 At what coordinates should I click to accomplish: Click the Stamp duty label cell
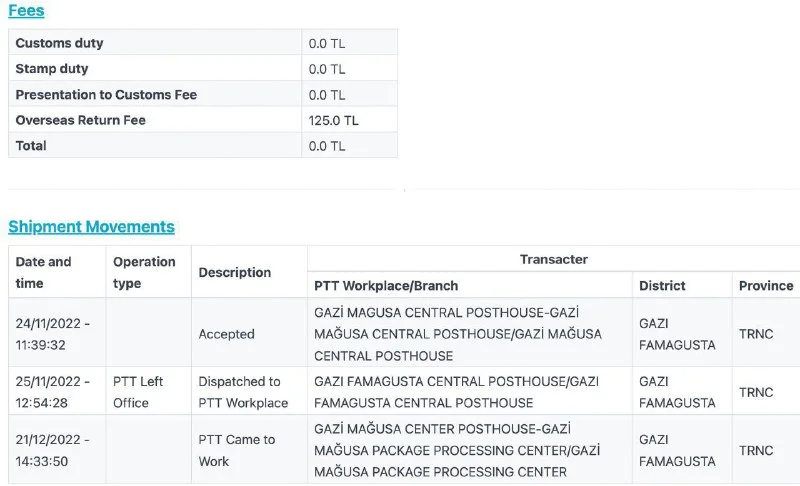point(52,69)
